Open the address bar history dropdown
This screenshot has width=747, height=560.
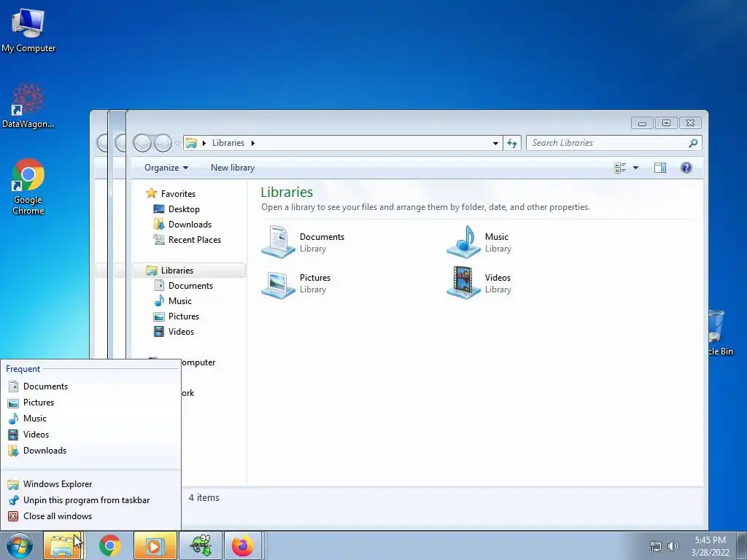tap(495, 143)
